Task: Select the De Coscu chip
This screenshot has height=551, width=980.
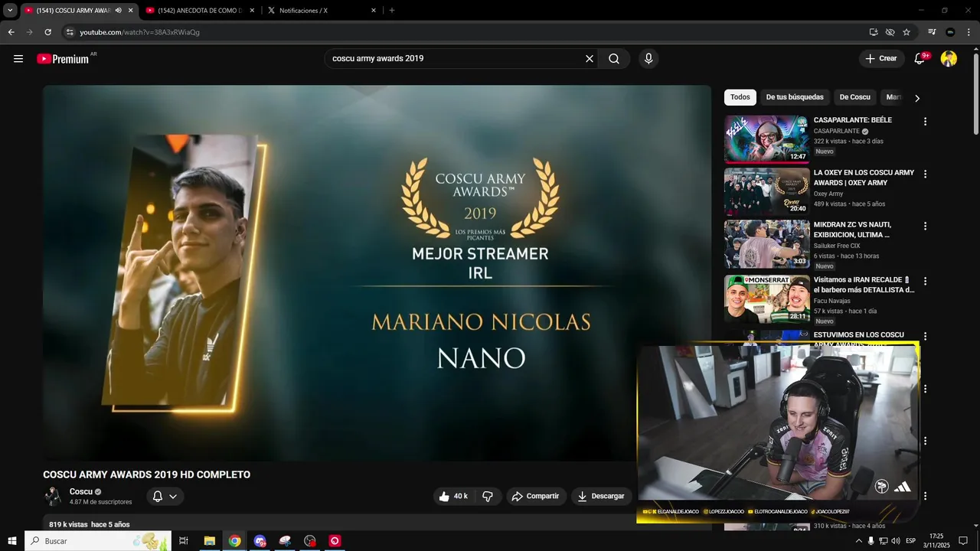Action: (x=855, y=97)
